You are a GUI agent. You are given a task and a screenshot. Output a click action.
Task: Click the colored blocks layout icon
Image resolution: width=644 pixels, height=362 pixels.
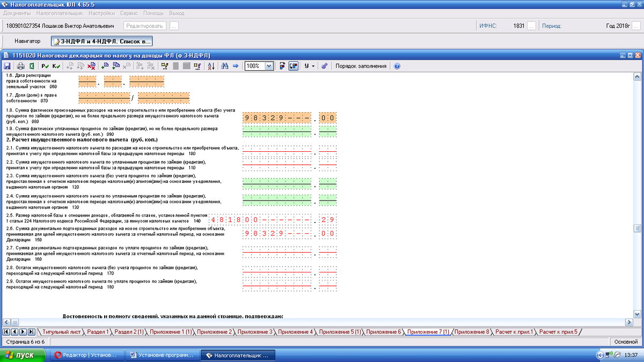(x=282, y=66)
